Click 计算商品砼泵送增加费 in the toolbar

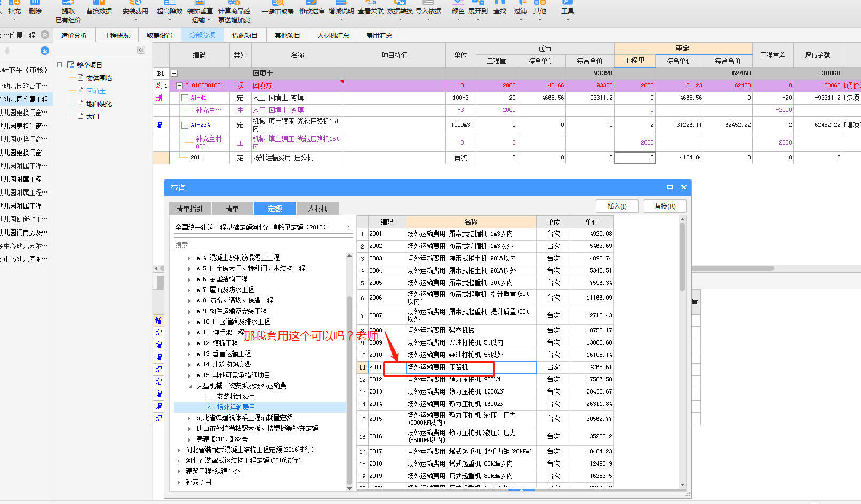(x=234, y=12)
